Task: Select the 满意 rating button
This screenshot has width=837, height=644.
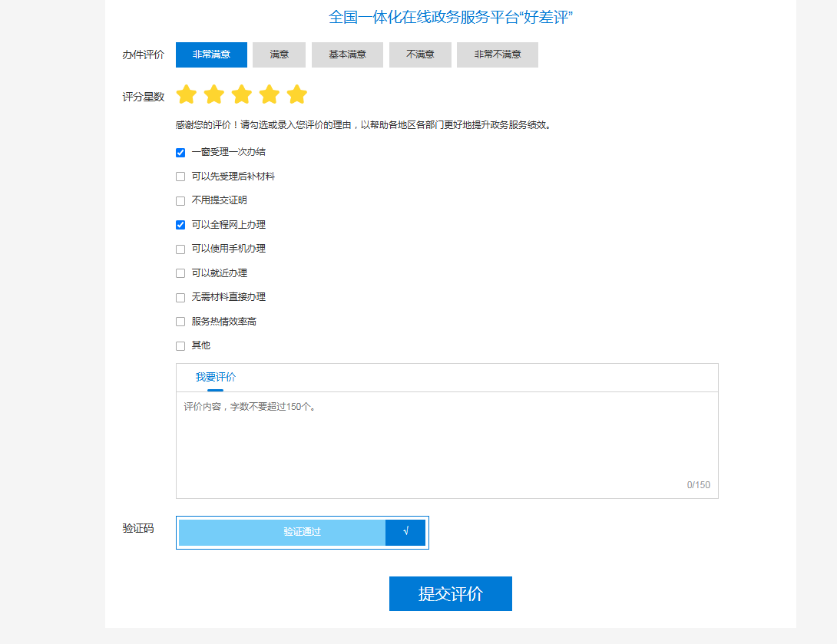Action: [279, 54]
